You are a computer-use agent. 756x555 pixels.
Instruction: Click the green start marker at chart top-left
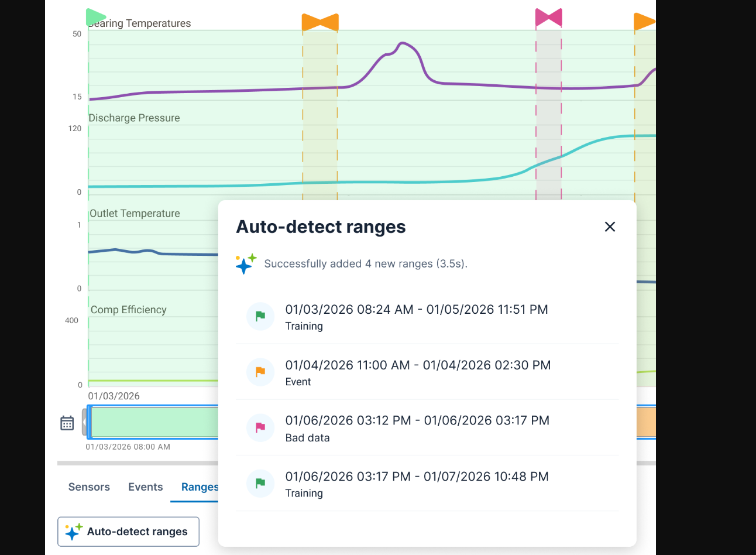[95, 18]
